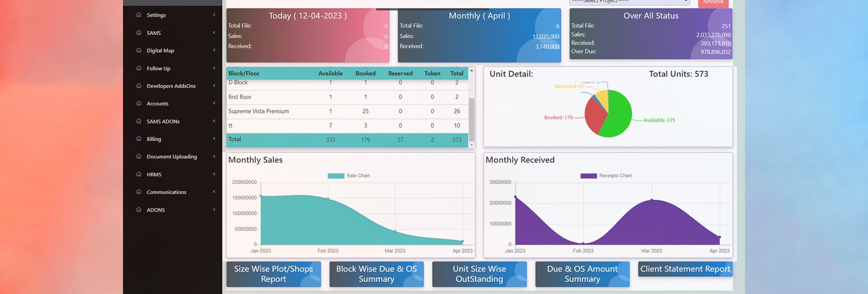This screenshot has width=868, height=294.
Task: Open the Select Project dropdown
Action: 629,2
